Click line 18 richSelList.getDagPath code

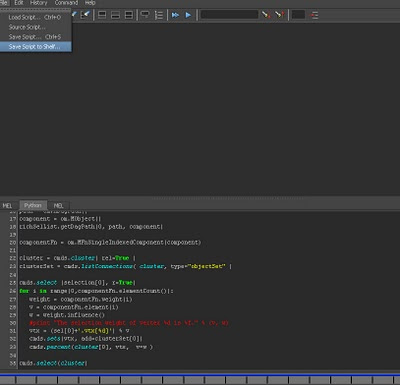click(x=91, y=227)
